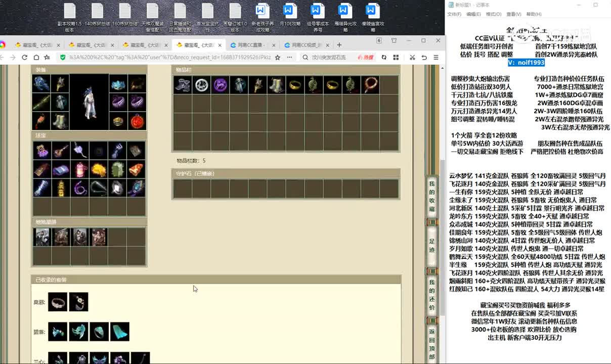Click the red lantern in the equipment panel
Image resolution: width=611 pixels, height=364 pixels.
pyautogui.click(x=137, y=121)
